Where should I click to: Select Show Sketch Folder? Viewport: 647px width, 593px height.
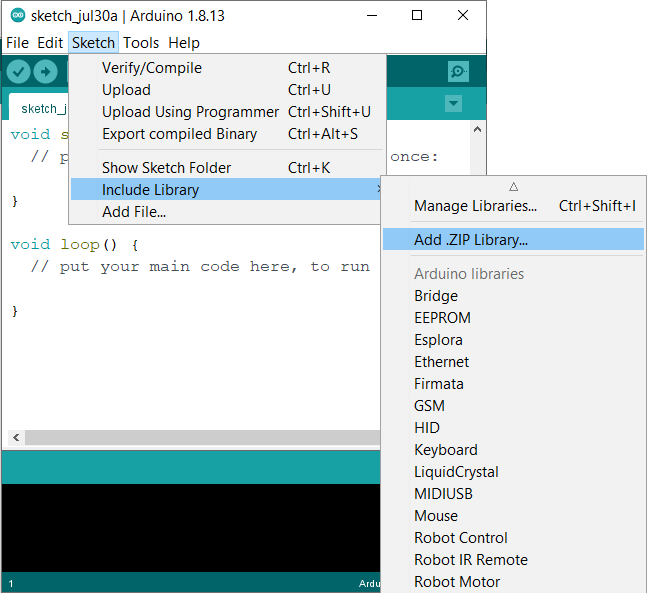225,168
